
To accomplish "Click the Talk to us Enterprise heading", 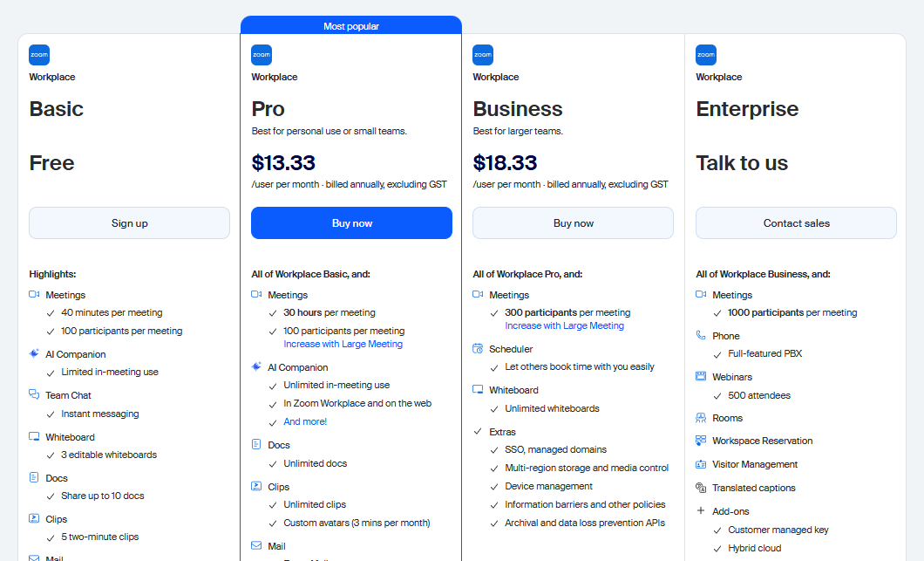I will click(742, 163).
